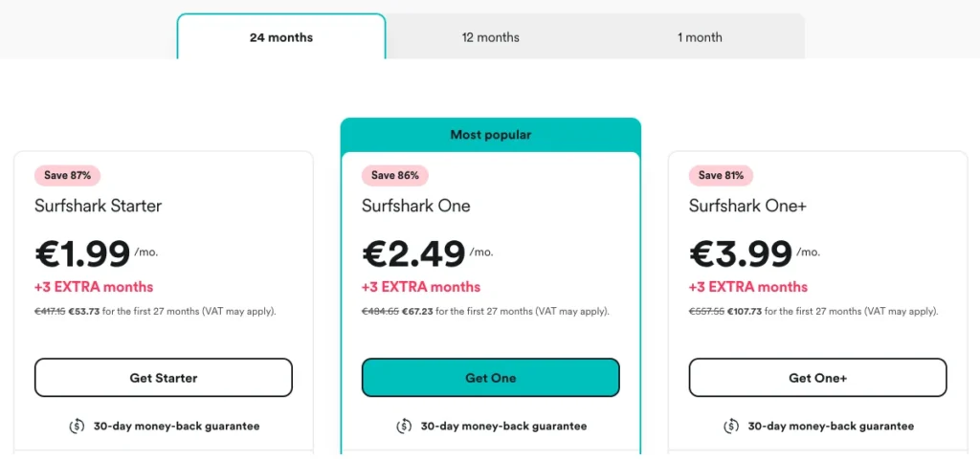Click the Save 81% badge

point(722,175)
